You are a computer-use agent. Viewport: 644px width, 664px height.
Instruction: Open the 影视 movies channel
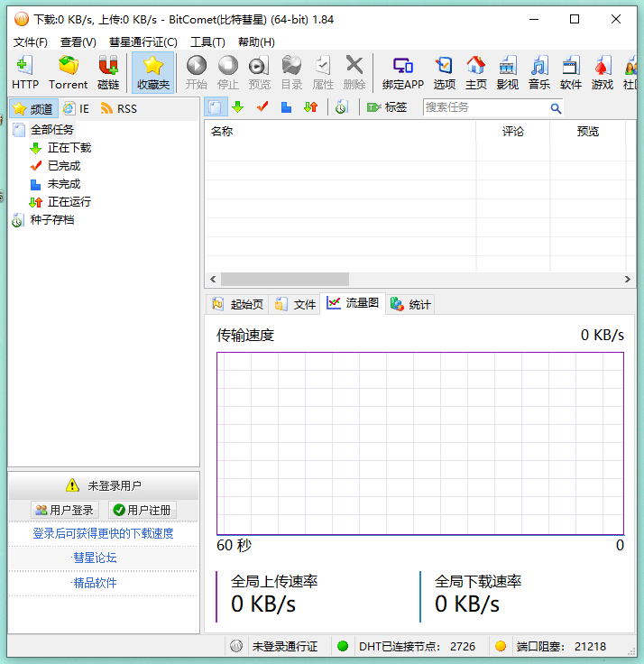(x=507, y=72)
